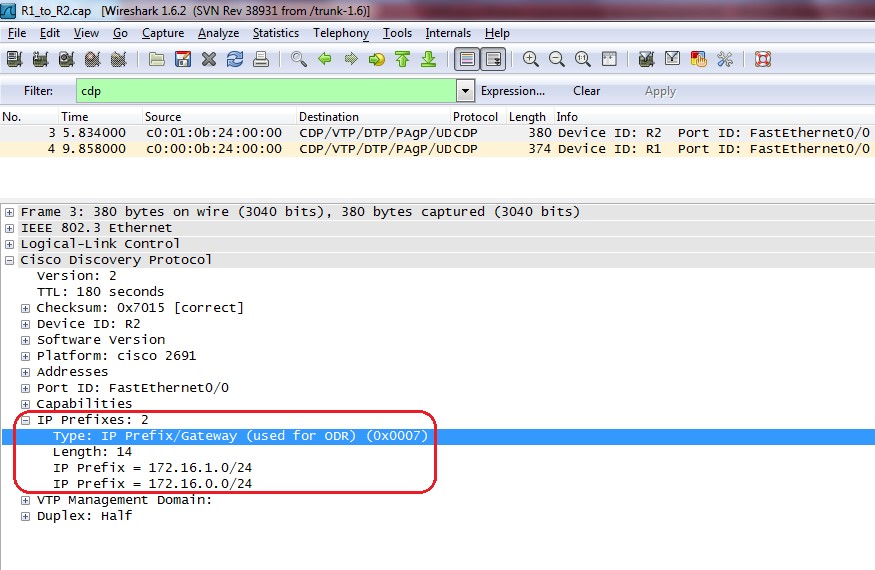Start a new live capture icon
875x570 pixels.
coord(66,59)
